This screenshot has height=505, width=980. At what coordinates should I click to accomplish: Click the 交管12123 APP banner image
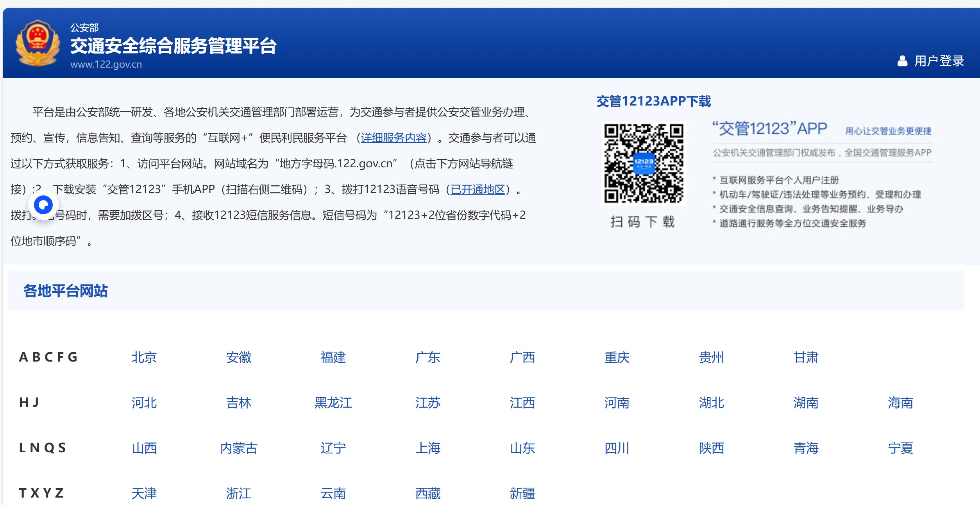(x=821, y=174)
